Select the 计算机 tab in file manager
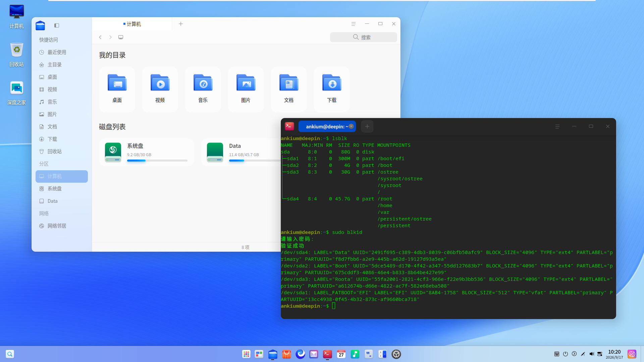The height and width of the screenshot is (362, 644). [x=132, y=24]
